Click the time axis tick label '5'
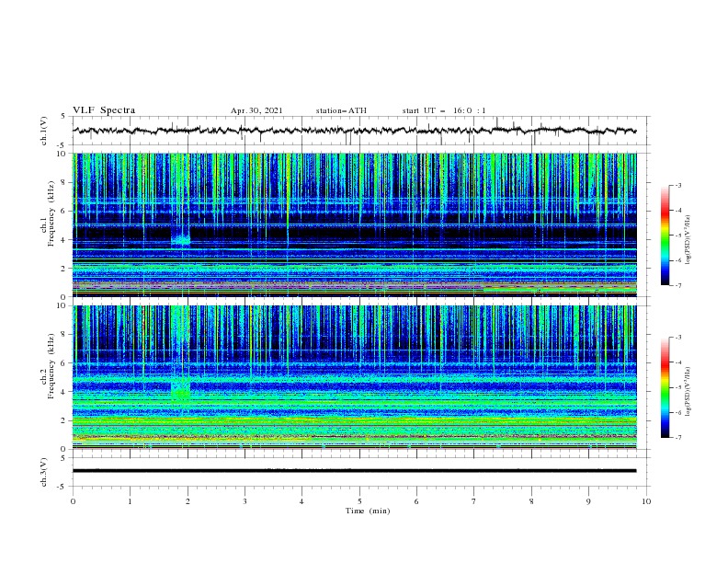Viewport: 728px width, 563px height. 359,501
